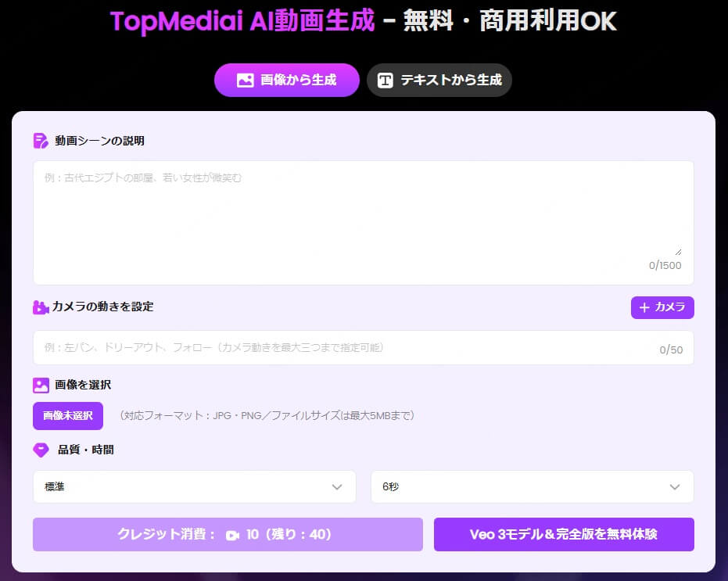Click the 動画シーンの説明 note icon
The image size is (728, 581).
[41, 141]
